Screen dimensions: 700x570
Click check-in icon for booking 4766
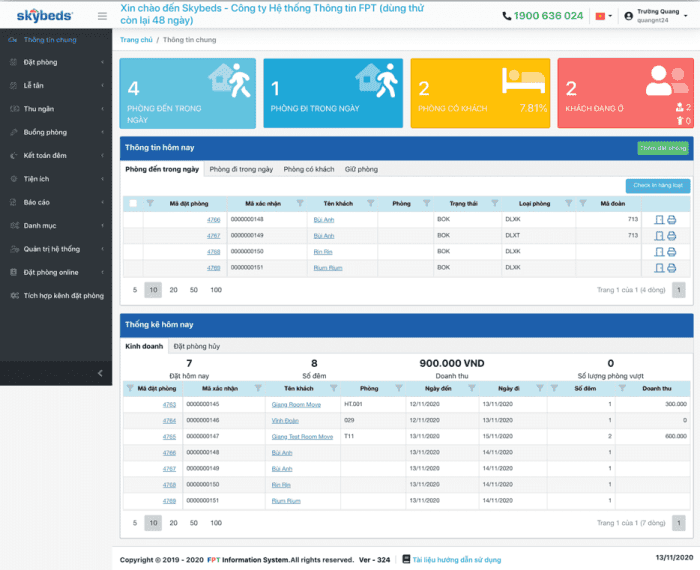click(x=659, y=220)
